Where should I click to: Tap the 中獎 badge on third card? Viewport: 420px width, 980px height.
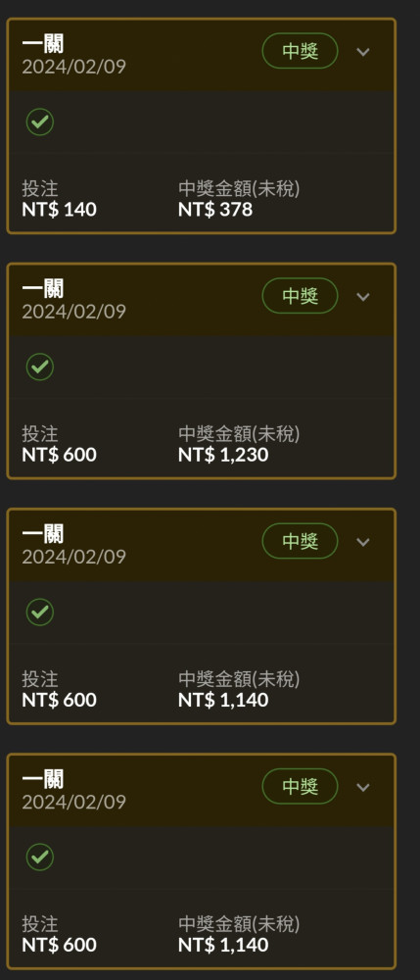click(x=301, y=541)
